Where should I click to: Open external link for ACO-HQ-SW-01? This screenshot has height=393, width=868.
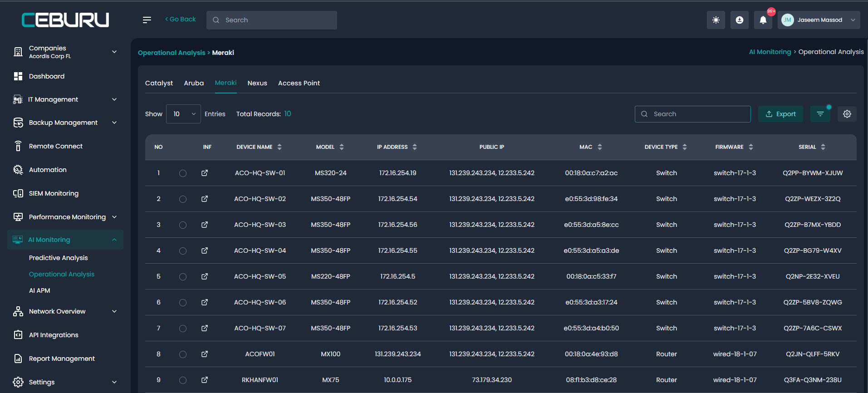point(205,173)
